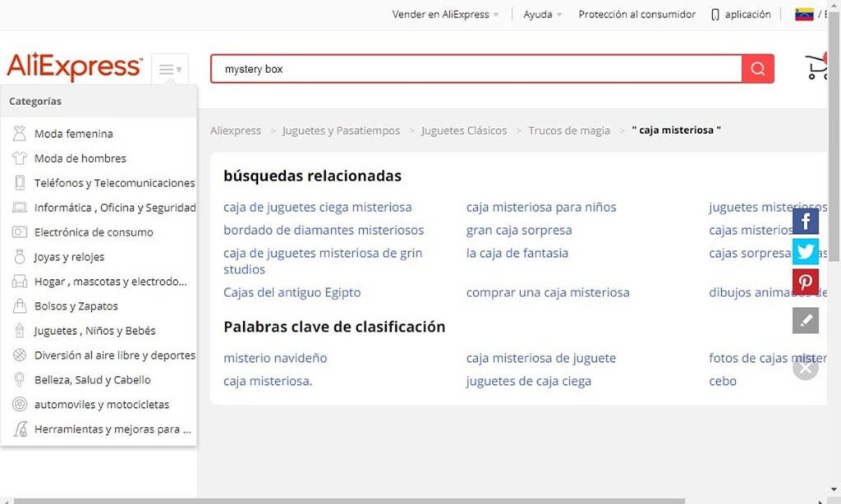Select Diversión al aire libre y deportes
The height and width of the screenshot is (504, 841).
pos(115,355)
